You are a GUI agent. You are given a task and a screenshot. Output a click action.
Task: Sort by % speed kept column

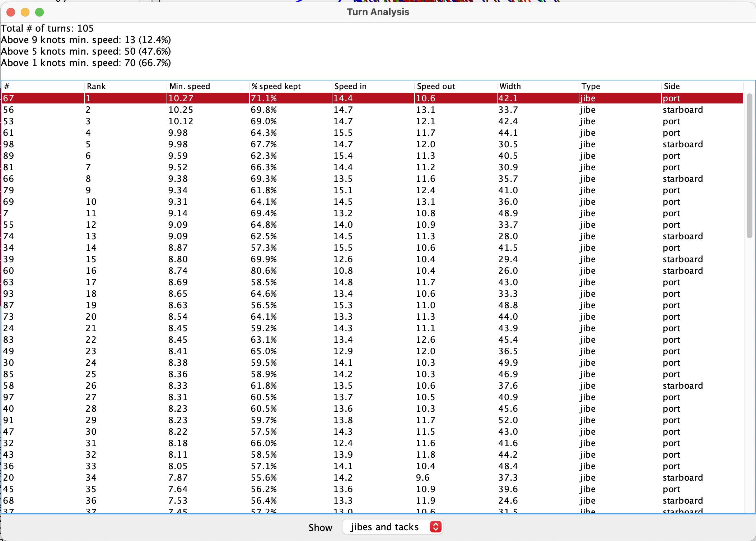(x=276, y=86)
